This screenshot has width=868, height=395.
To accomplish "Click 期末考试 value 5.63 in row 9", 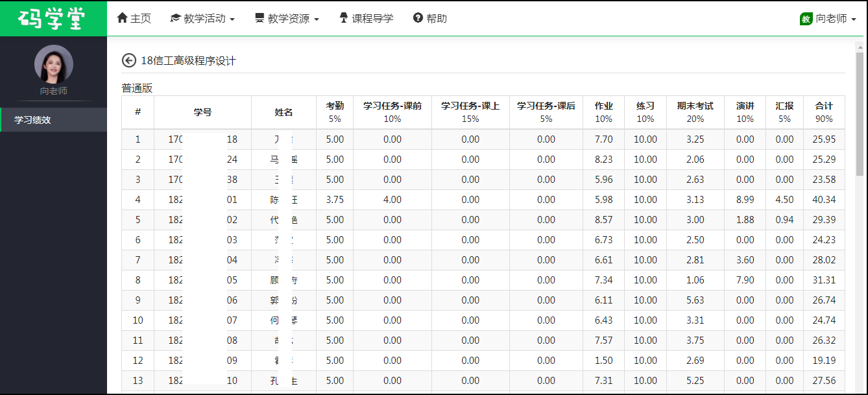I will pyautogui.click(x=695, y=300).
